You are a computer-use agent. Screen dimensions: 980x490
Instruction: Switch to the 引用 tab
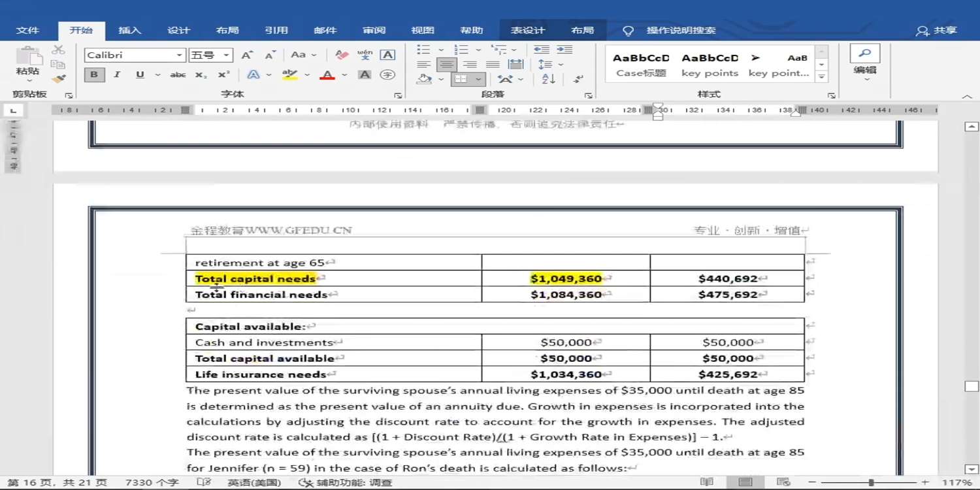pyautogui.click(x=276, y=31)
